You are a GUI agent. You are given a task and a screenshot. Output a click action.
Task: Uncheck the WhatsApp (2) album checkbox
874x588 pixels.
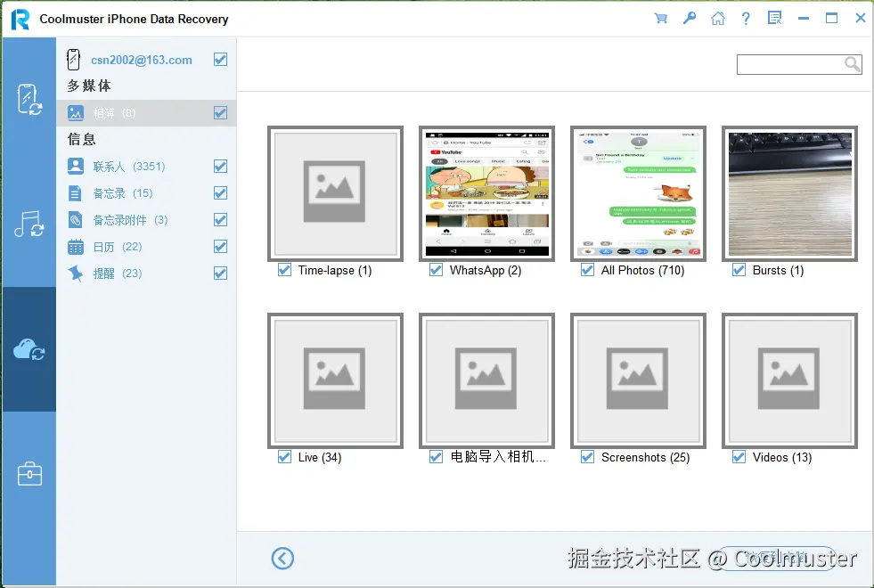coord(436,270)
